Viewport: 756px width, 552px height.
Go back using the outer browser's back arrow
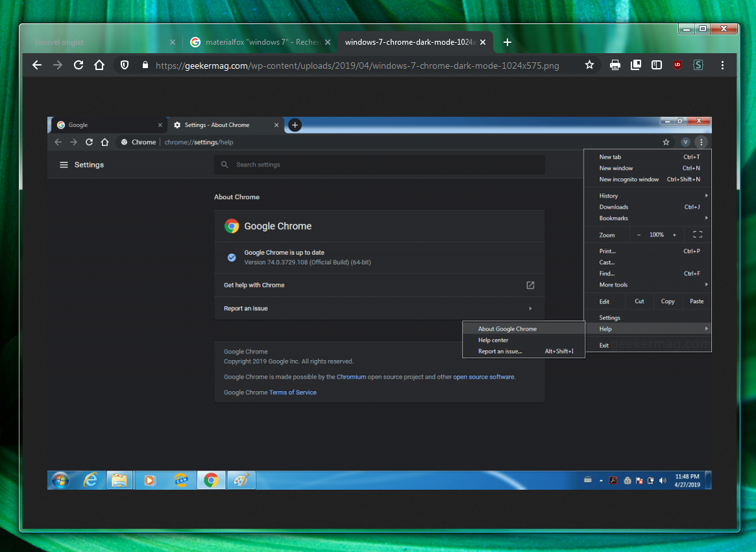click(37, 65)
